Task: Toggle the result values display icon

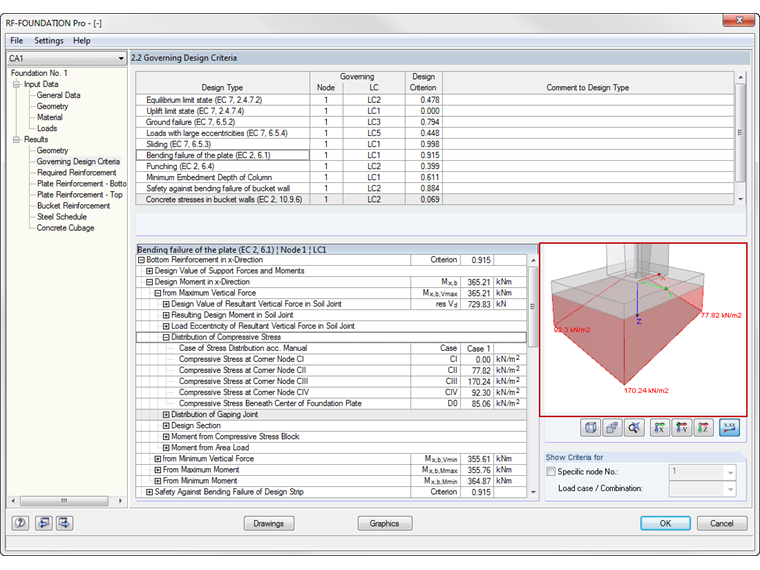Action: pyautogui.click(x=729, y=428)
